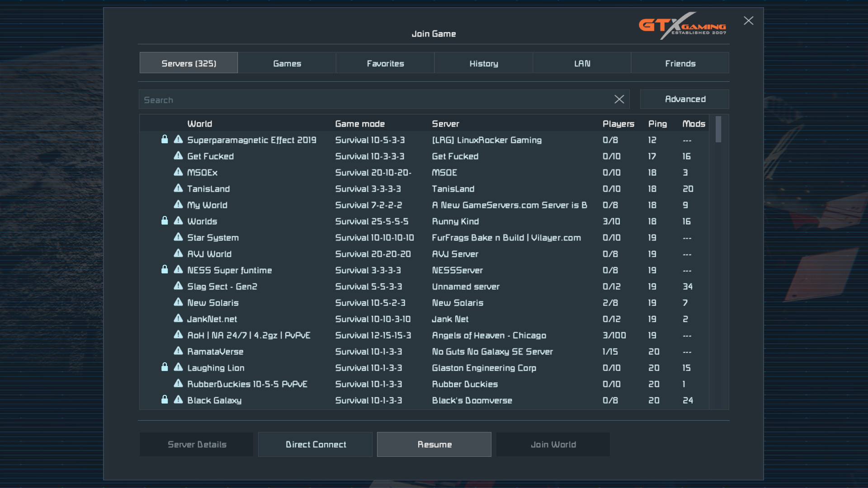
Task: Open the History tab
Action: [x=483, y=63]
